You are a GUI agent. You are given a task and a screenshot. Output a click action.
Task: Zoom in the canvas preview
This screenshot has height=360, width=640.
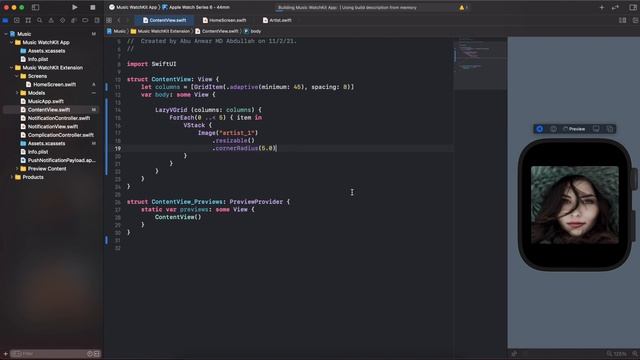tap(635, 353)
